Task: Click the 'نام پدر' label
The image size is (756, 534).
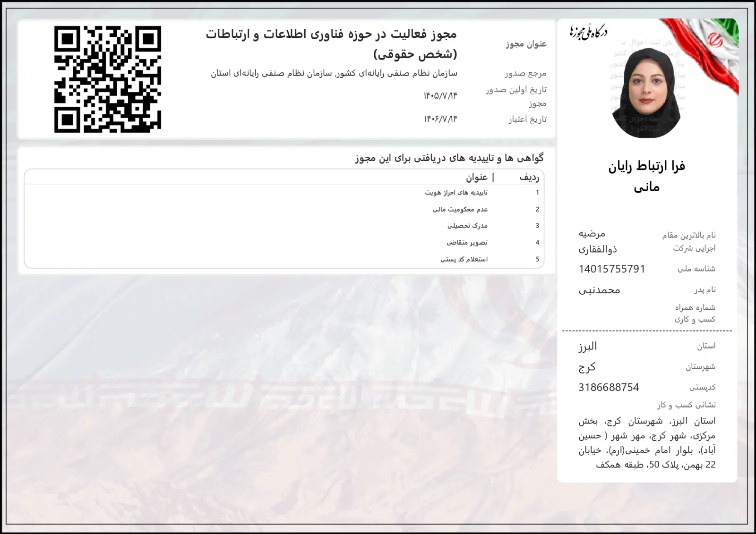Action: coord(705,289)
